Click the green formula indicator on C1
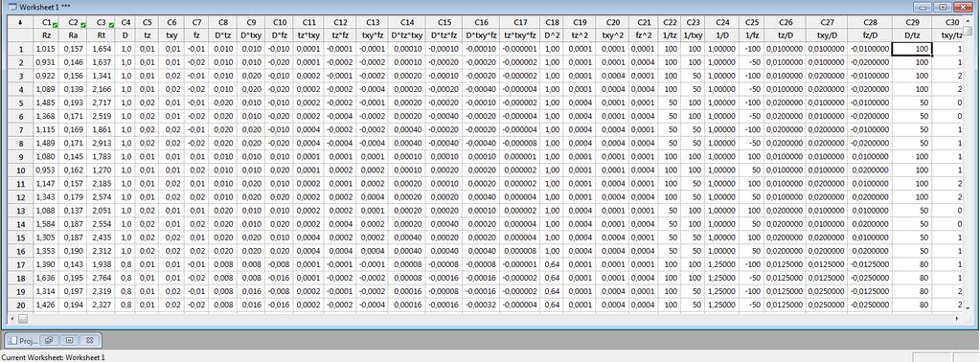The image size is (980, 362). point(55,25)
